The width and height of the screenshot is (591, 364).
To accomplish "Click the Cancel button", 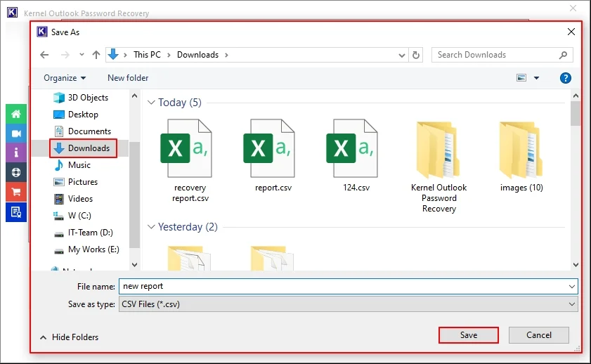I will (x=538, y=335).
